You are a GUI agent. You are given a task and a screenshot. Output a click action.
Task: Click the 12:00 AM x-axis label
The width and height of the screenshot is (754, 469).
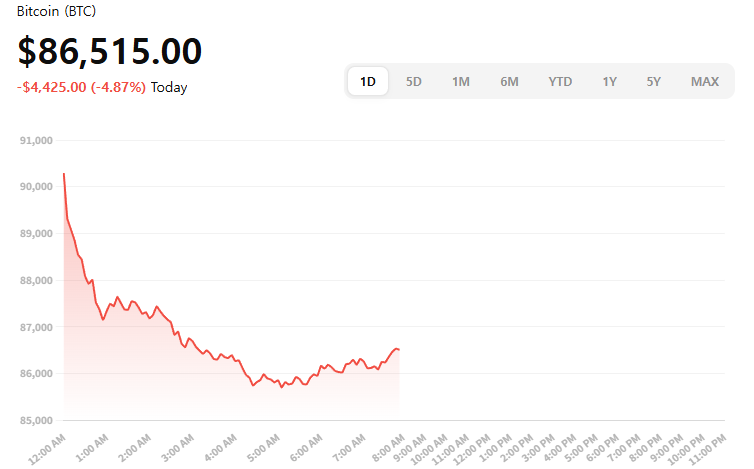[48, 447]
